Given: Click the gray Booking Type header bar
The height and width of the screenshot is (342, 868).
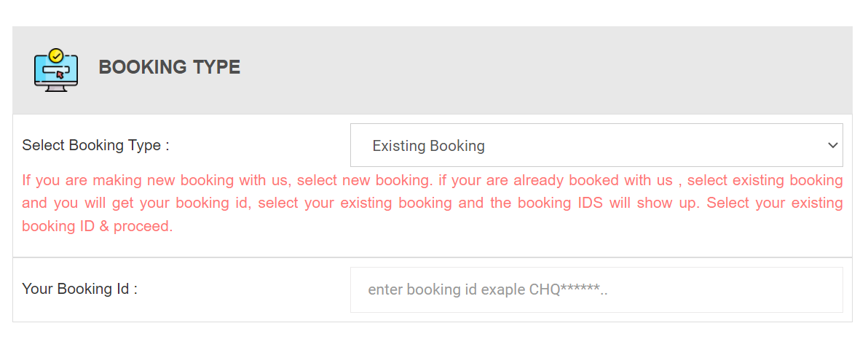Looking at the screenshot, I should (x=510, y=71).
